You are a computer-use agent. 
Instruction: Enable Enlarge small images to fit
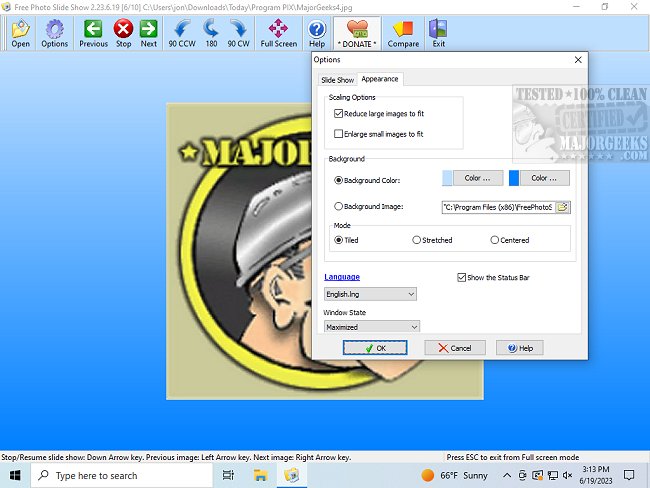(x=338, y=134)
